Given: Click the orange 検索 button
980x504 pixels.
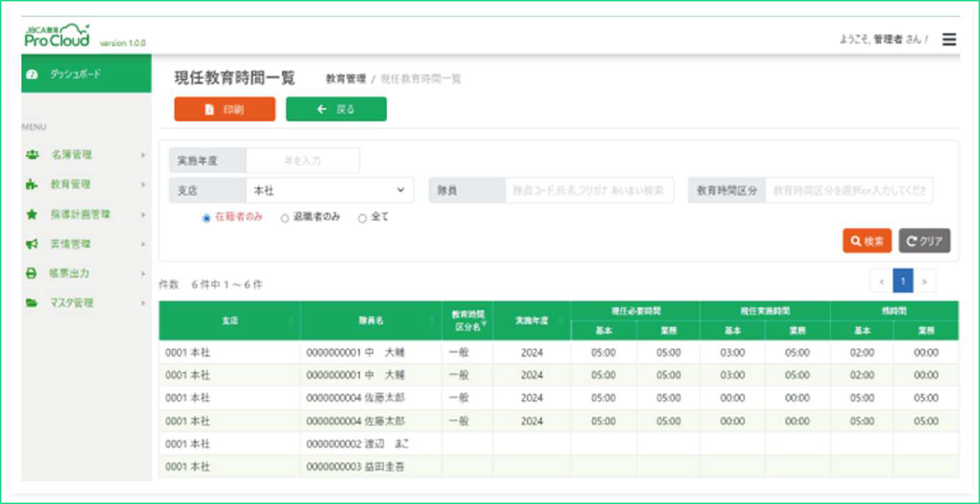Looking at the screenshot, I should [867, 241].
